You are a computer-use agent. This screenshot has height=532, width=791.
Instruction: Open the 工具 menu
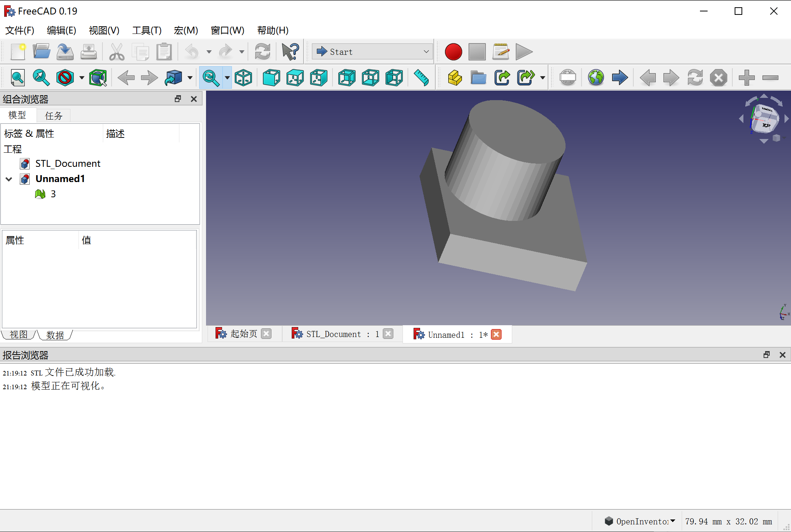[147, 30]
